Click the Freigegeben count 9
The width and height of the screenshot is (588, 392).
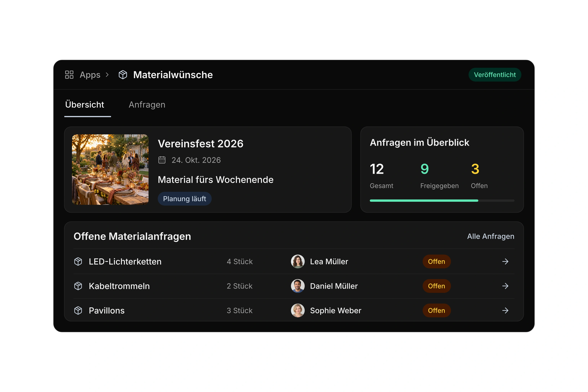tap(425, 169)
